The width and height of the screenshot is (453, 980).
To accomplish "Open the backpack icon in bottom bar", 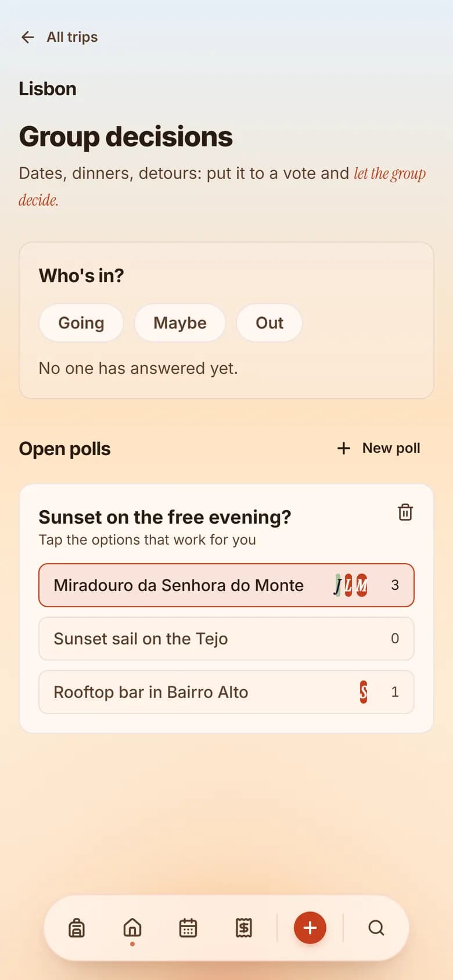I will point(77,928).
